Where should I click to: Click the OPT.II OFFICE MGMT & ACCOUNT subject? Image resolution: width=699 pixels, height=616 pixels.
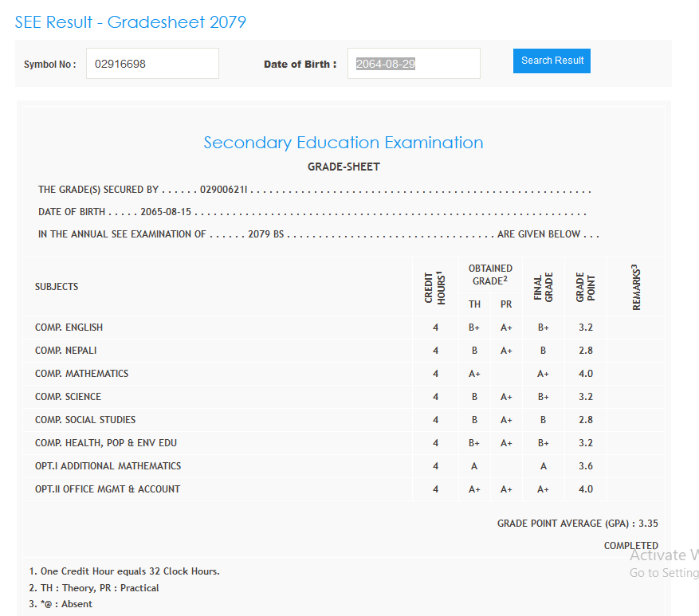(108, 489)
